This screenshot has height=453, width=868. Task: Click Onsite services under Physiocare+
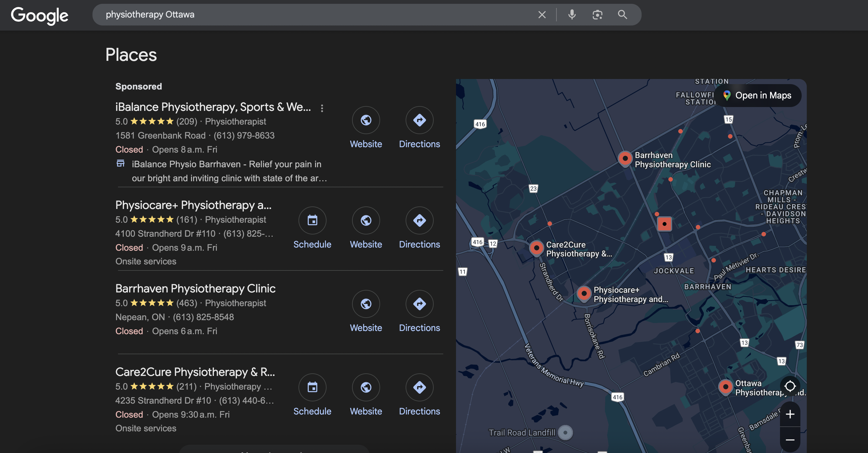[145, 262]
